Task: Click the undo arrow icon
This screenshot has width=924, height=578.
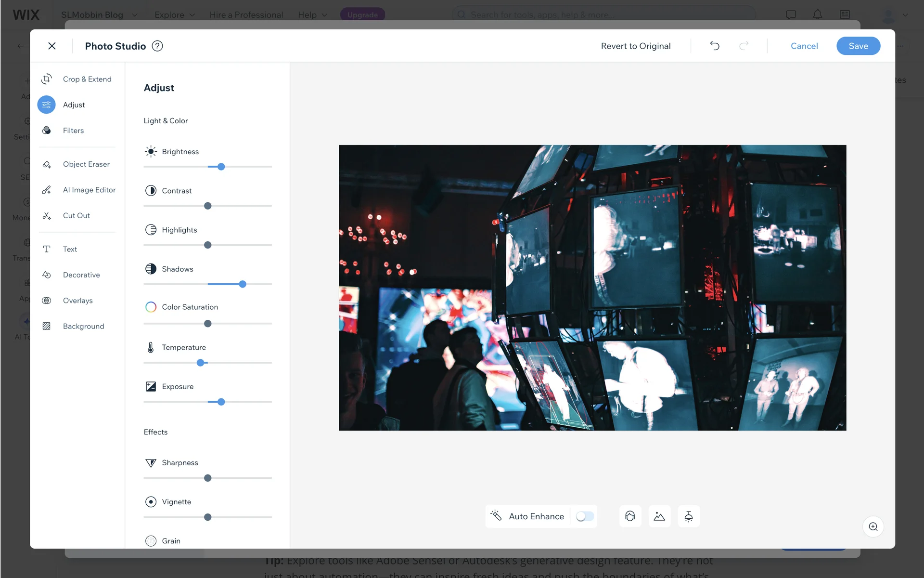Action: coord(715,46)
